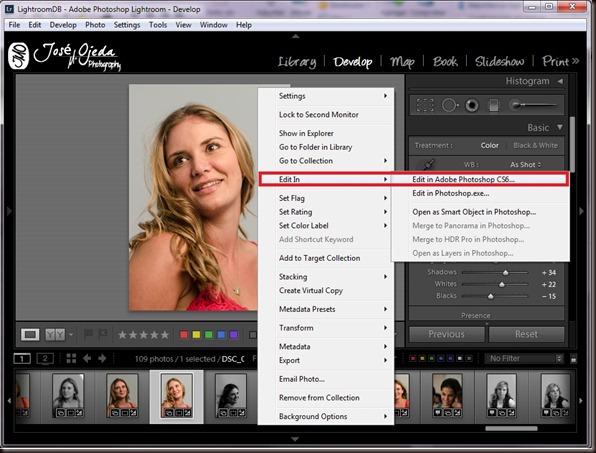Select the dark-haired black-and-white portrait thumbnail

[x=231, y=395]
